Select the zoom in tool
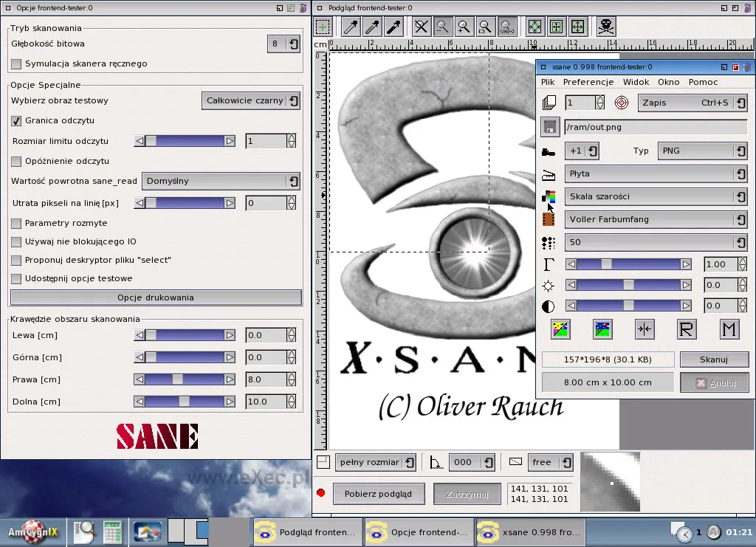756x547 pixels. click(463, 26)
